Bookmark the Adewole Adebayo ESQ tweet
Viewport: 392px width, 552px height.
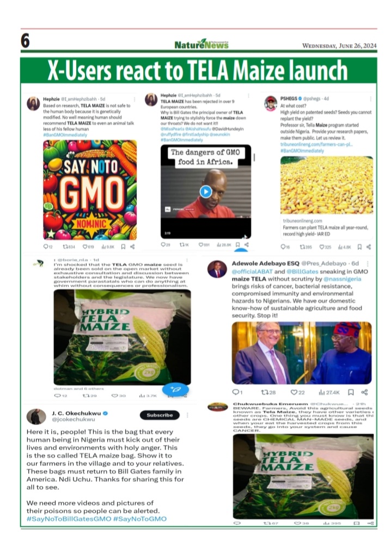351,392
